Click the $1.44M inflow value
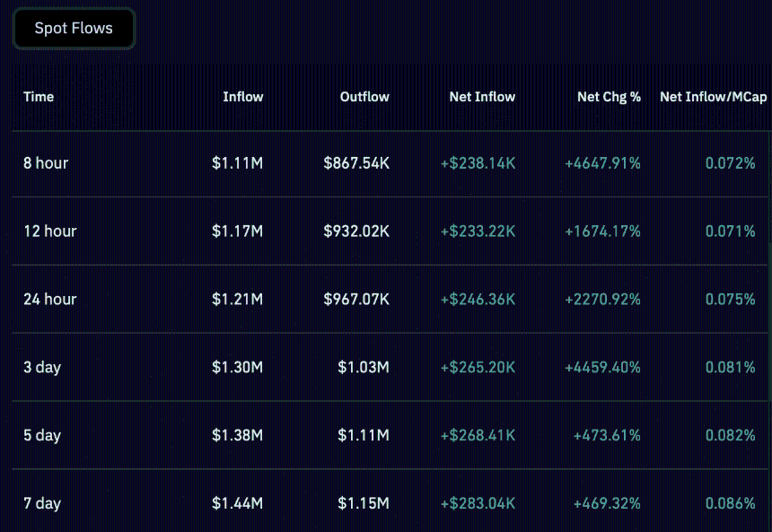Screen dimensions: 772x532 [x=237, y=503]
